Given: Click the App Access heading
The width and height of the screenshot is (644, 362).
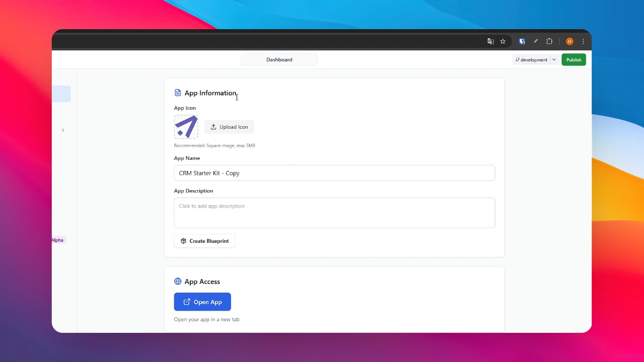Looking at the screenshot, I should 202,282.
